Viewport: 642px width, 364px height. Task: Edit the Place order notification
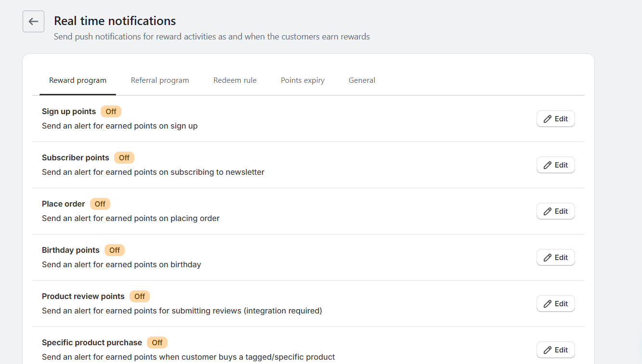pos(555,211)
